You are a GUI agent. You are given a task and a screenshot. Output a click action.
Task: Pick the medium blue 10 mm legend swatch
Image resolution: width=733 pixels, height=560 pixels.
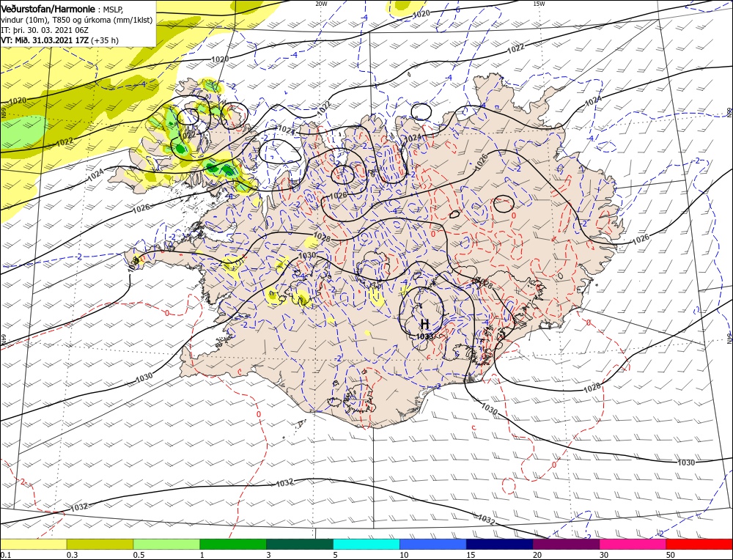tap(433, 544)
